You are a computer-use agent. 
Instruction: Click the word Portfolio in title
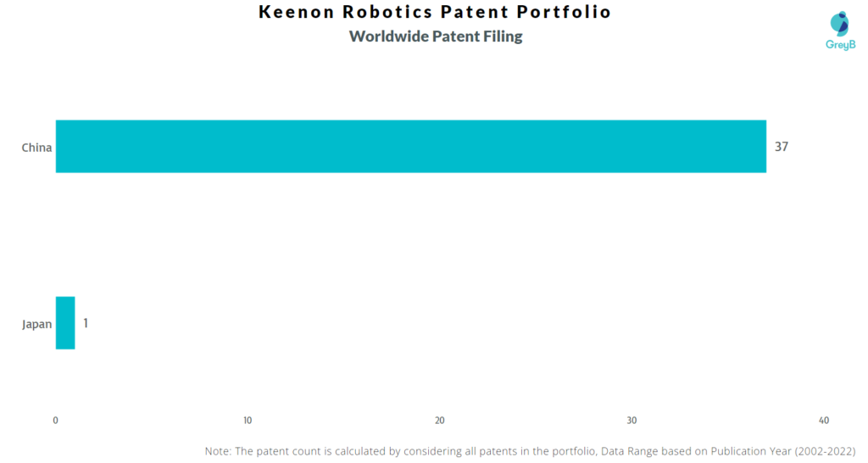click(564, 12)
